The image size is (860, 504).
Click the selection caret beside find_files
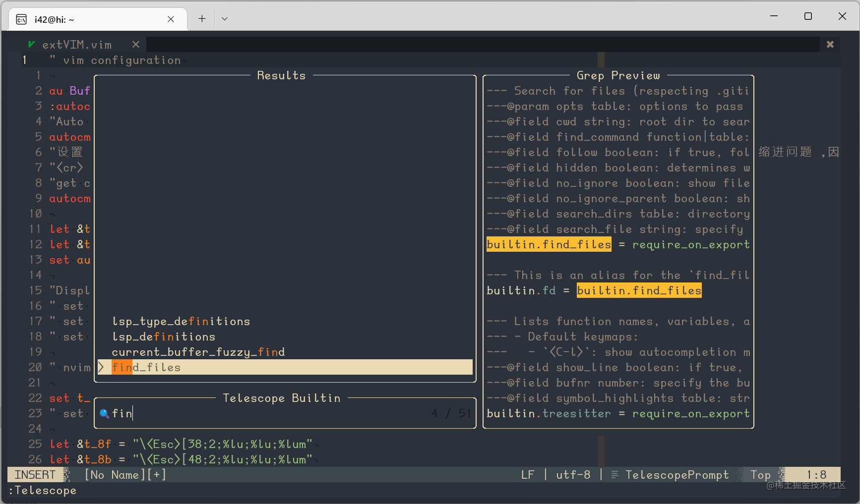pyautogui.click(x=101, y=367)
